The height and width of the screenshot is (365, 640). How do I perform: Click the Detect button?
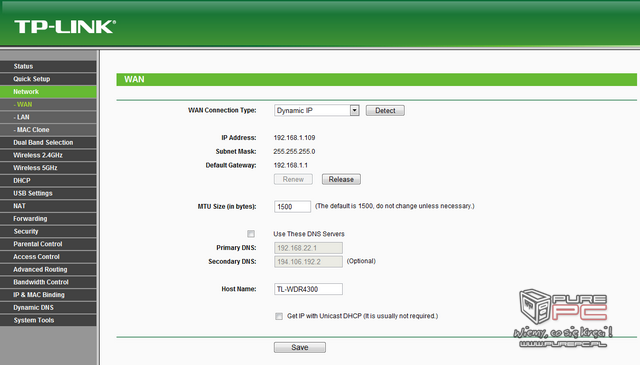(x=385, y=110)
